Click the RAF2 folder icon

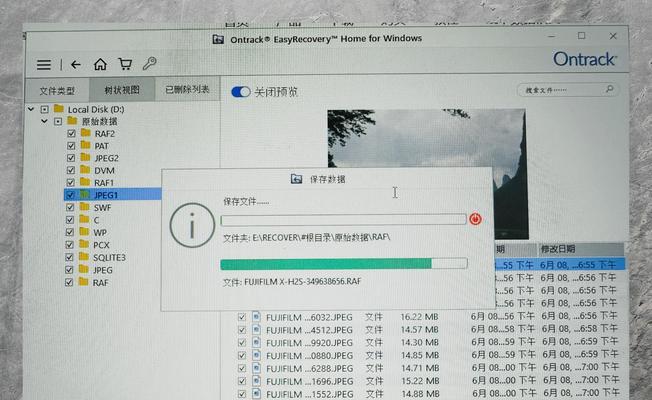(x=86, y=133)
